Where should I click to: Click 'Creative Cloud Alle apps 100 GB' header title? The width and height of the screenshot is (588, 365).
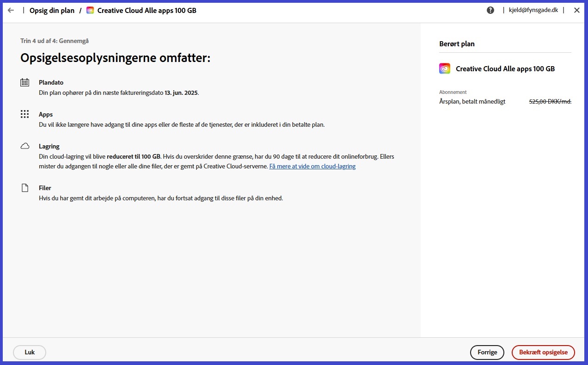pos(147,10)
